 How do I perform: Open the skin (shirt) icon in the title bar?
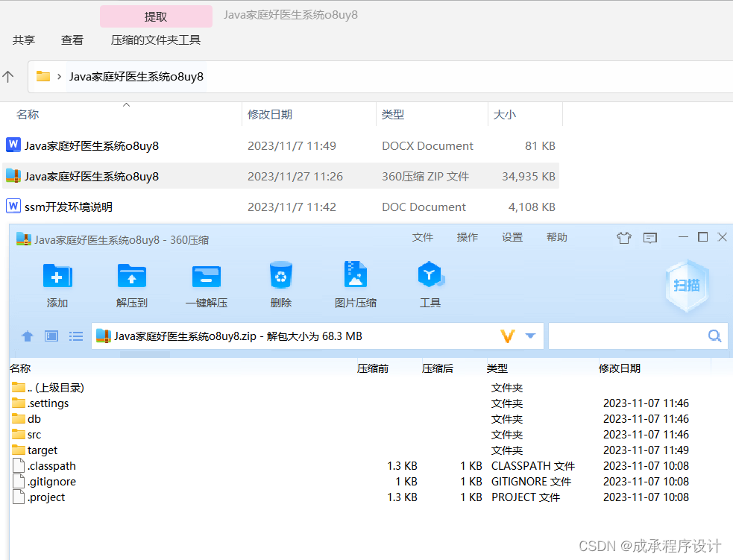[x=623, y=238]
